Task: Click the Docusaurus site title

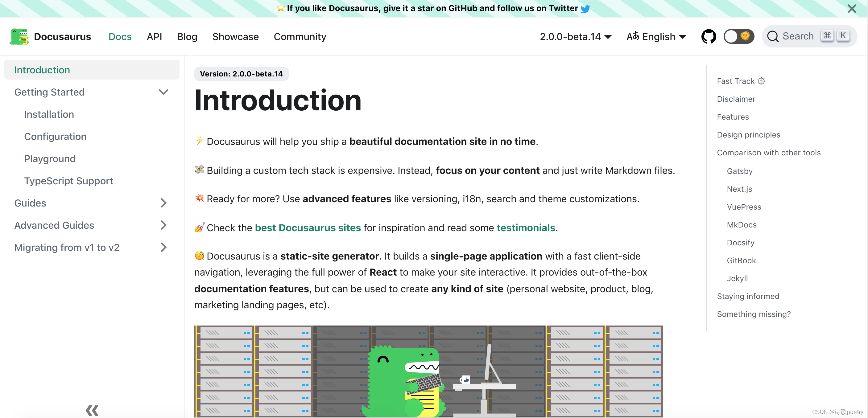Action: pyautogui.click(x=62, y=36)
